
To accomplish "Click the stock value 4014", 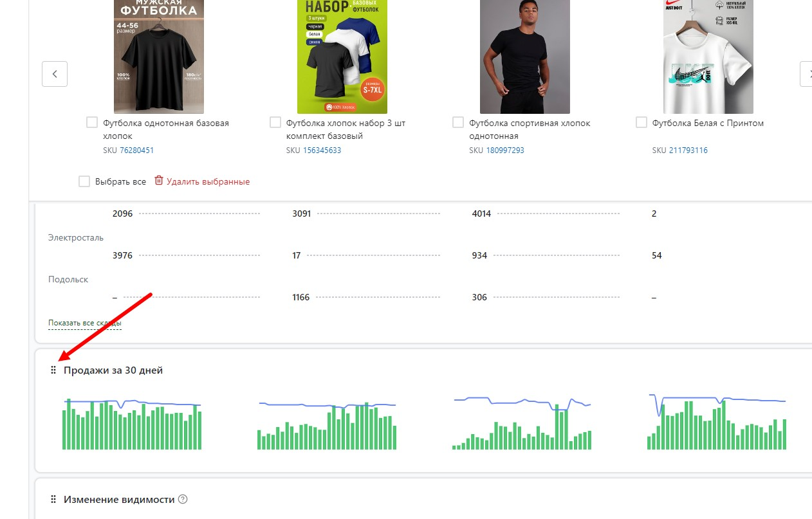I will [x=481, y=214].
